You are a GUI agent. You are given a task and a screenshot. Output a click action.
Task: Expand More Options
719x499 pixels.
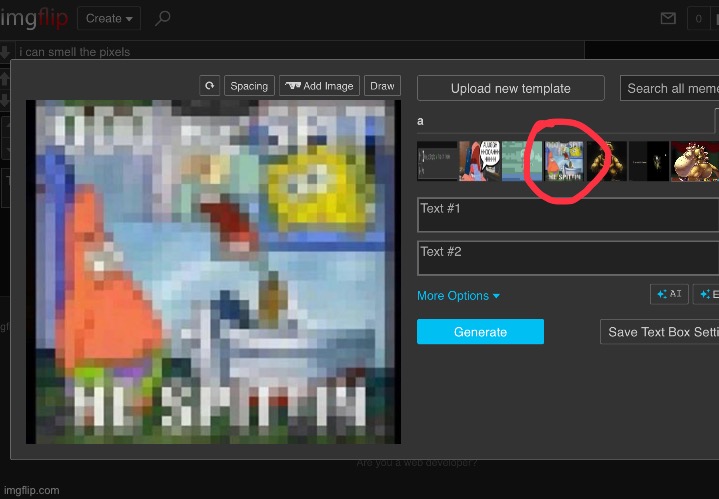click(458, 296)
